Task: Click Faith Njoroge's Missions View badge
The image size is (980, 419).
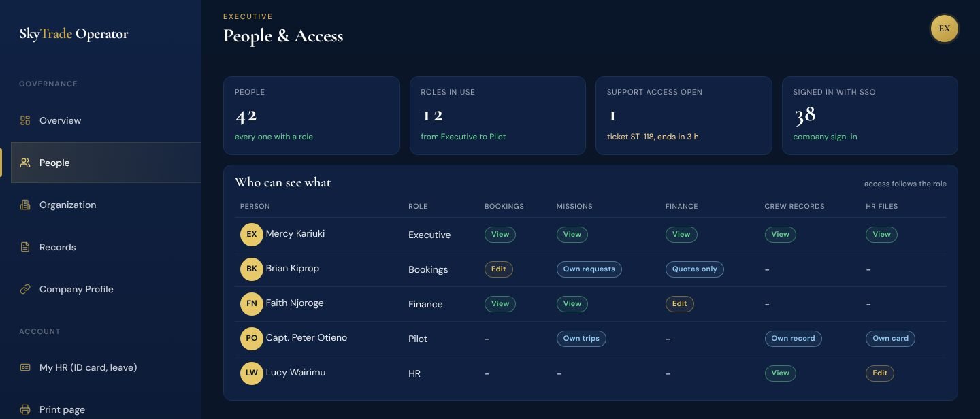Action: 572,303
